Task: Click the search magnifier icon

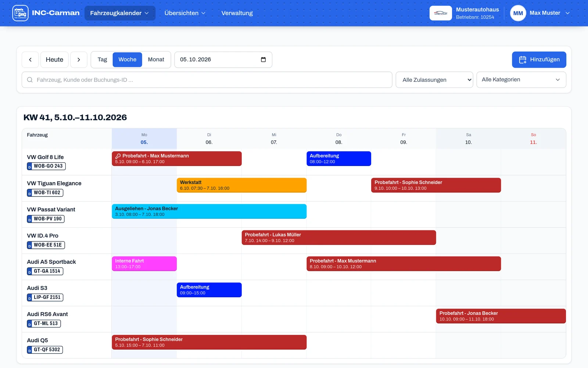Action: 30,80
